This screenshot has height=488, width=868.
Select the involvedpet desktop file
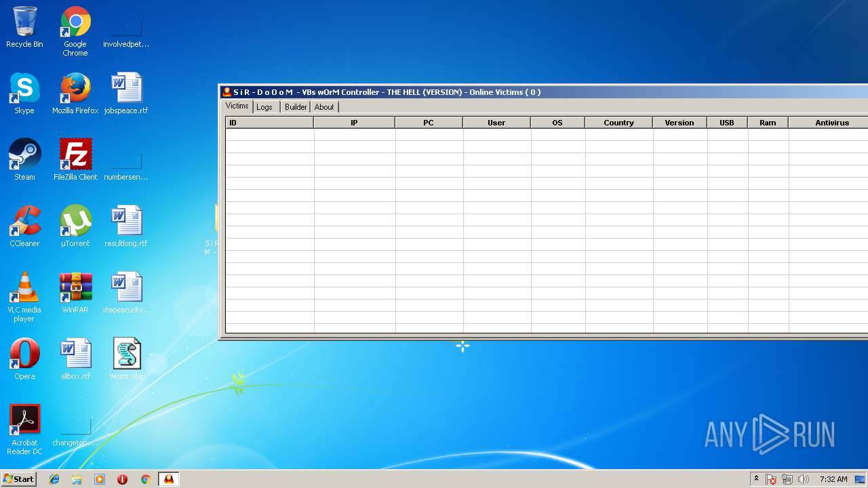[x=126, y=34]
